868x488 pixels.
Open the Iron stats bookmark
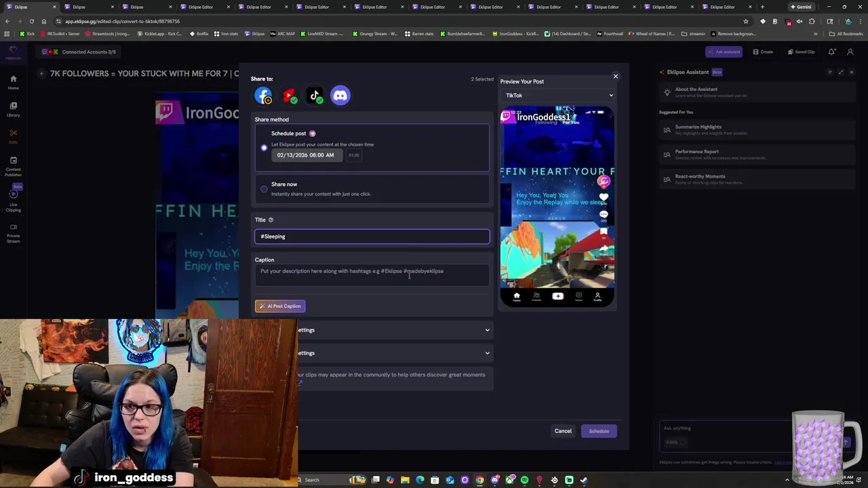click(x=226, y=34)
